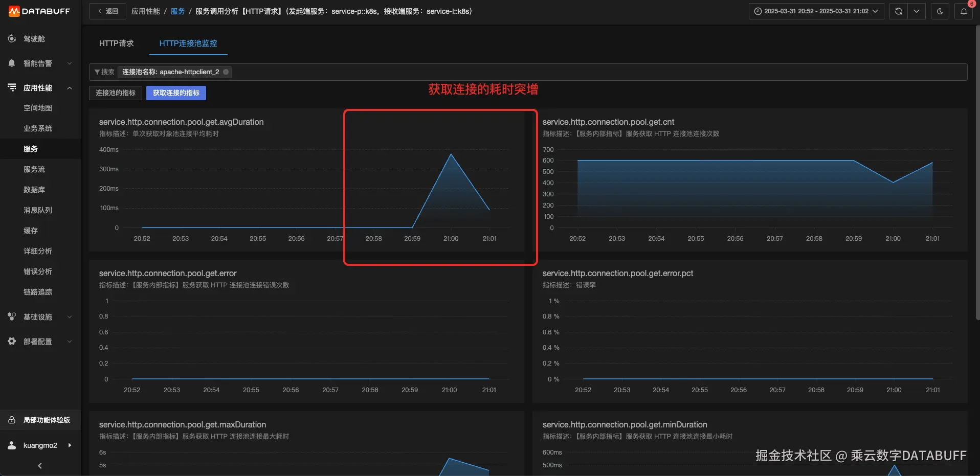This screenshot has height=476, width=980.
Task: Click the DATABUFF logo
Action: (39, 11)
